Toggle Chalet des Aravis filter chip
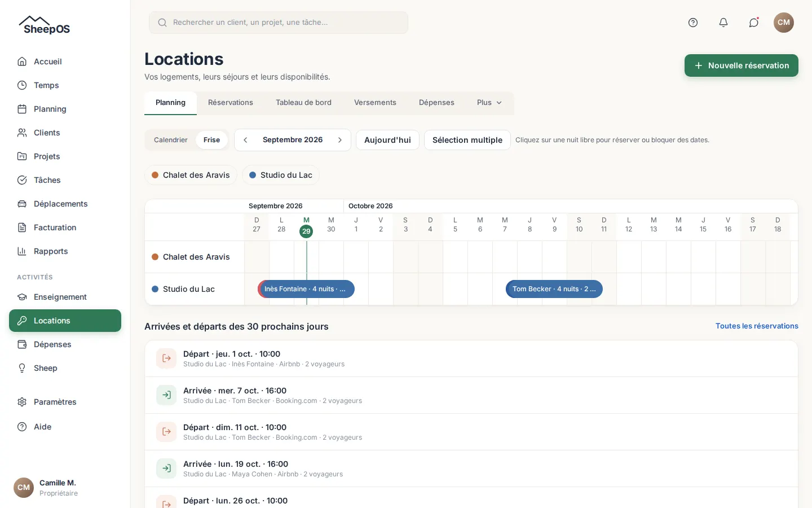 (x=191, y=175)
